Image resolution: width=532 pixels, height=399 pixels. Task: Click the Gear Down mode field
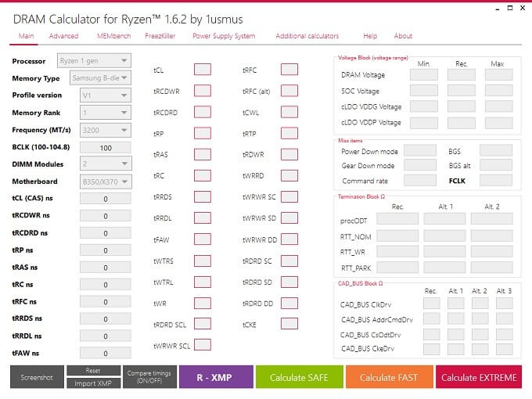click(420, 165)
